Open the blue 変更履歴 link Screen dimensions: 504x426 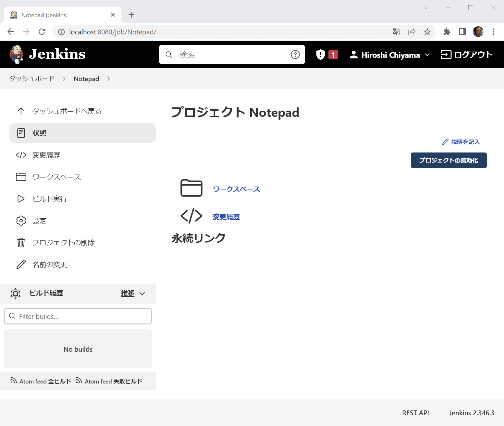point(226,217)
